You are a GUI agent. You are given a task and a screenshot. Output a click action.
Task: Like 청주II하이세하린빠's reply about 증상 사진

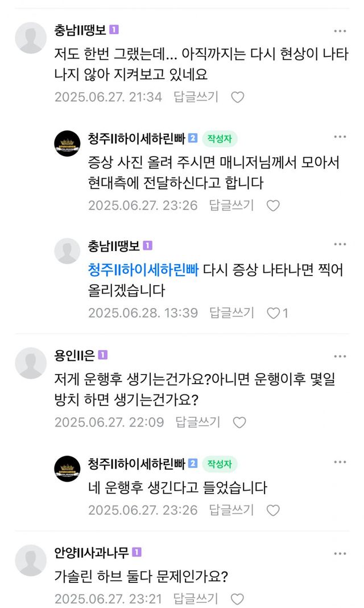click(x=273, y=206)
